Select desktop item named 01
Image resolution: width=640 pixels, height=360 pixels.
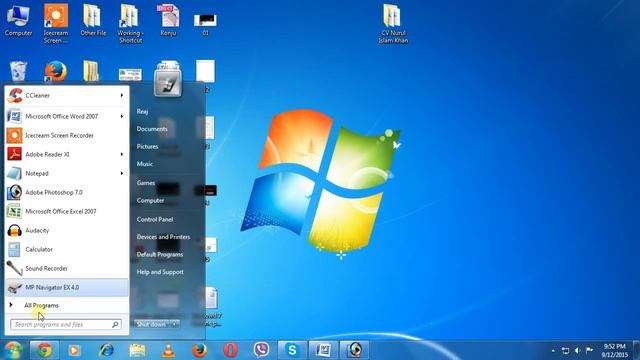pyautogui.click(x=205, y=24)
